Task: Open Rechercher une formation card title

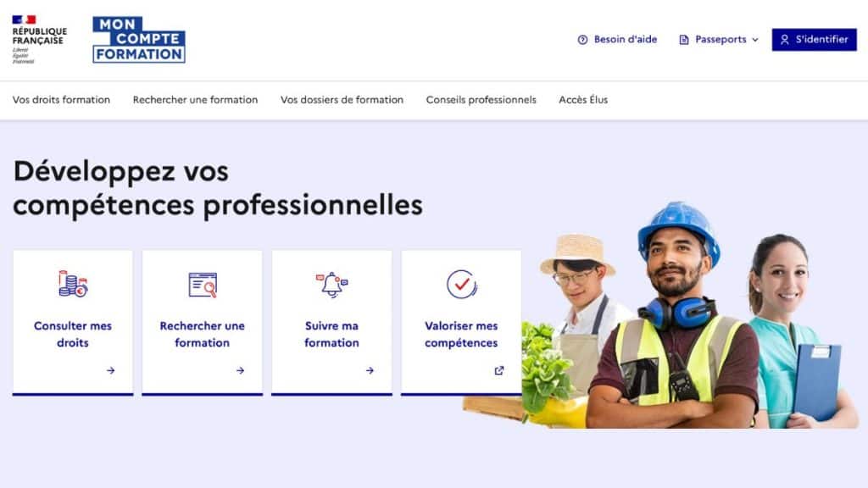Action: pos(202,334)
